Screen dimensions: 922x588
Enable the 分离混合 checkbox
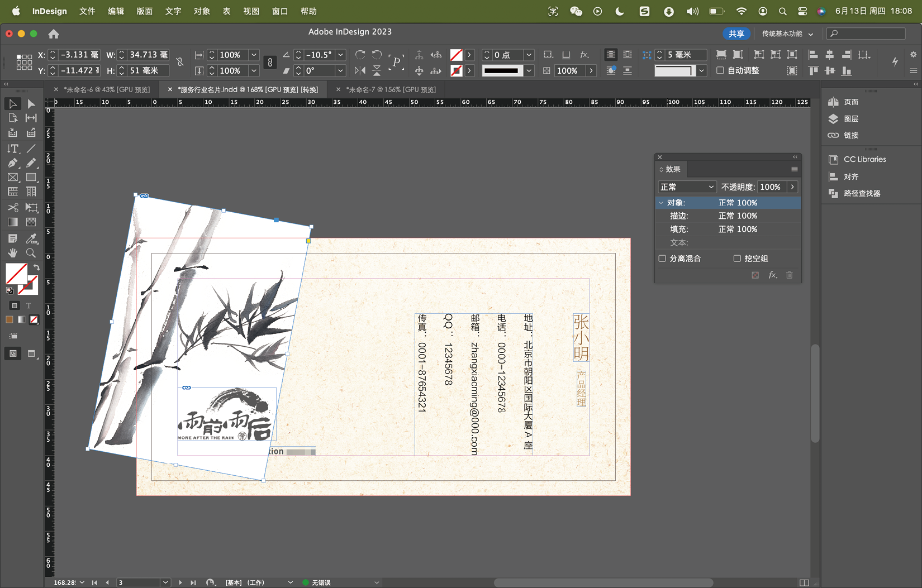coord(663,259)
